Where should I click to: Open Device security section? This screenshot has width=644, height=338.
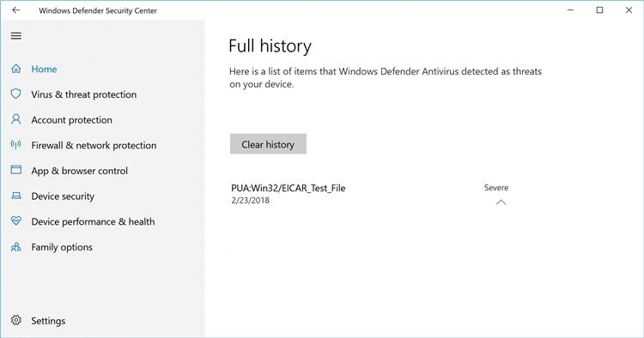click(63, 196)
